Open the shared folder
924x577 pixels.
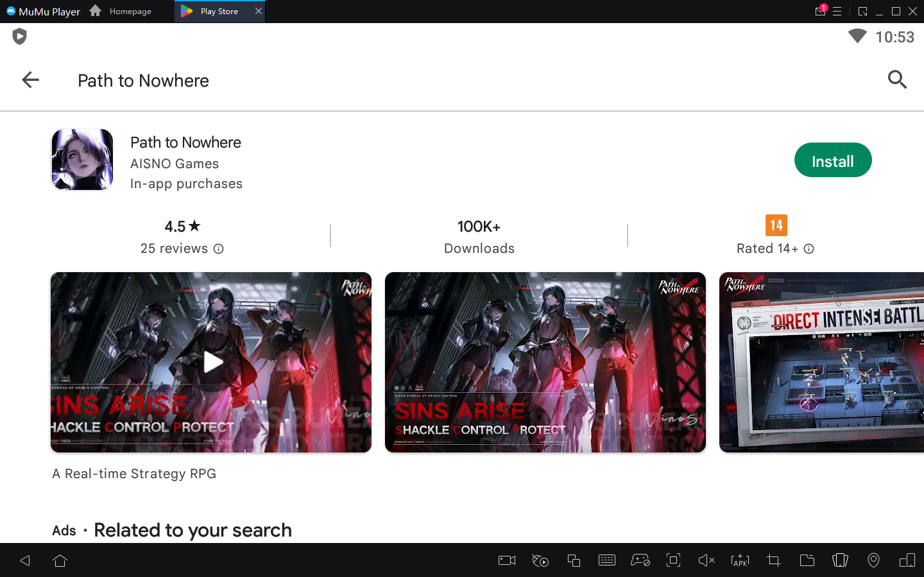point(807,560)
